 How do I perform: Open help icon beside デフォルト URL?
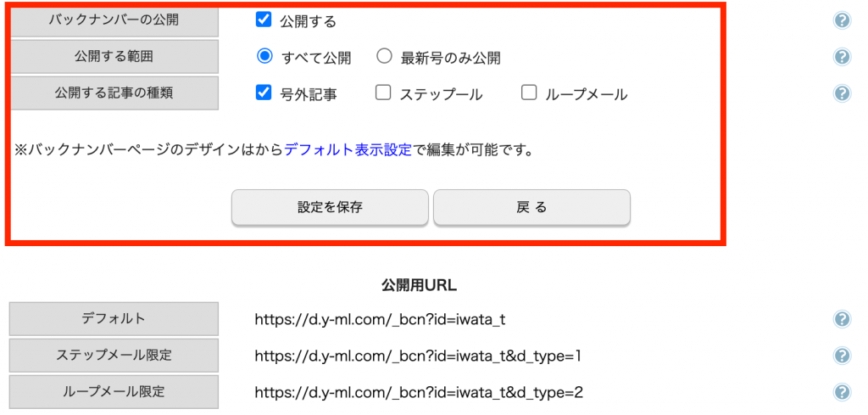[x=842, y=318]
